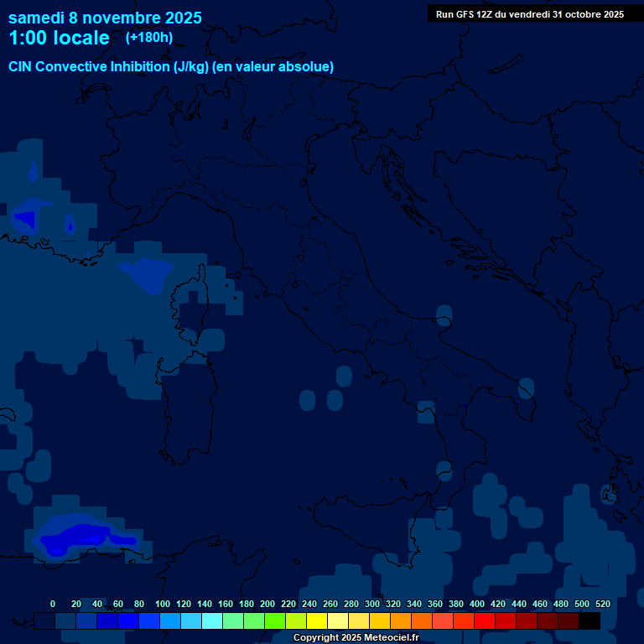The image size is (644, 644).
Task: Click the Run GFS 12Z header label
Action: 529,14
